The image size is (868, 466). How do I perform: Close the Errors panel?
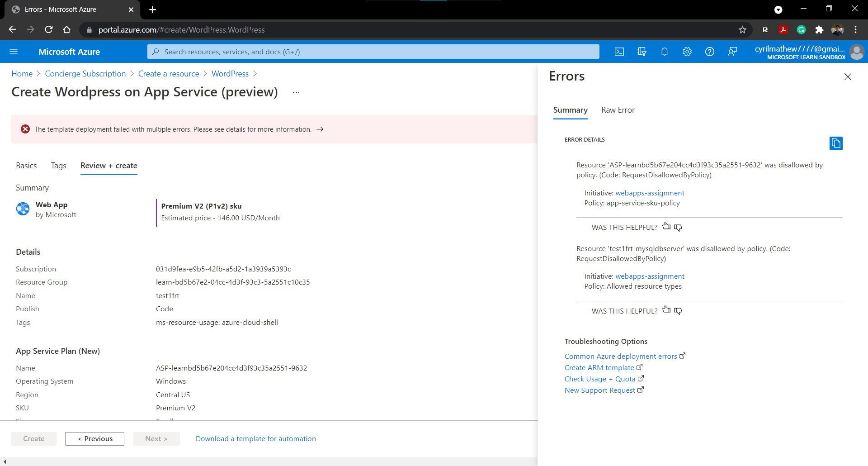[x=848, y=77]
